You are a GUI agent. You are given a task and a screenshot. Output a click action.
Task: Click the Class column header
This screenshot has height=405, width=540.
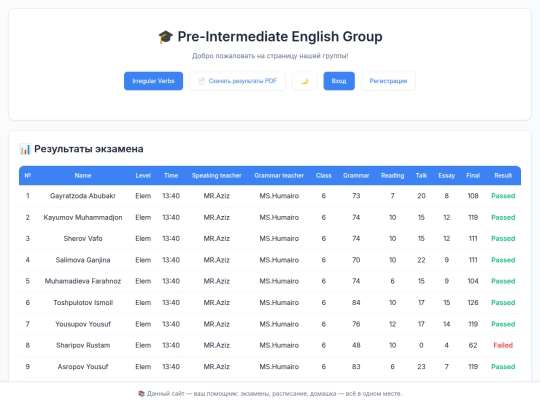tap(323, 176)
